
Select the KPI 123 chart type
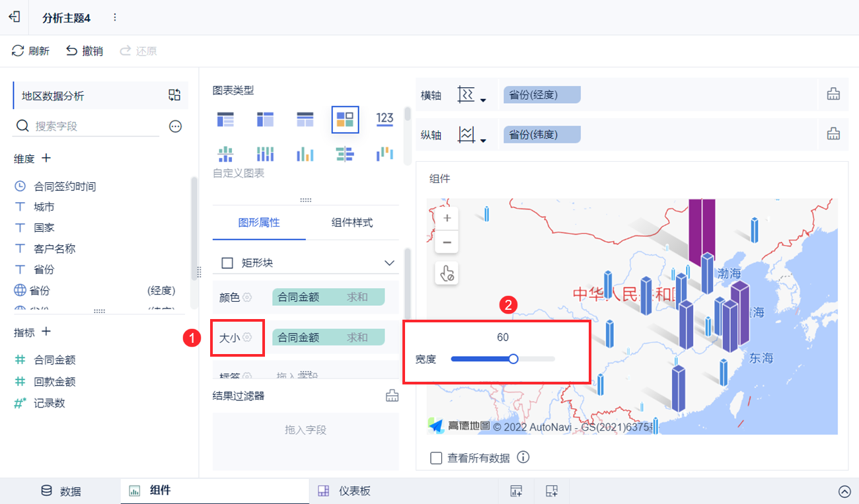point(385,119)
